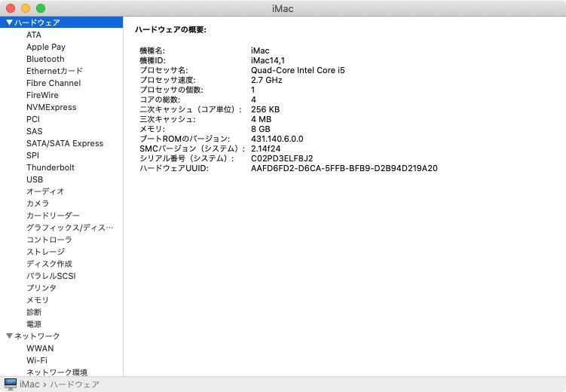566x392 pixels.
Task: Click the SMC version 2.14f24
Action: tap(265, 149)
